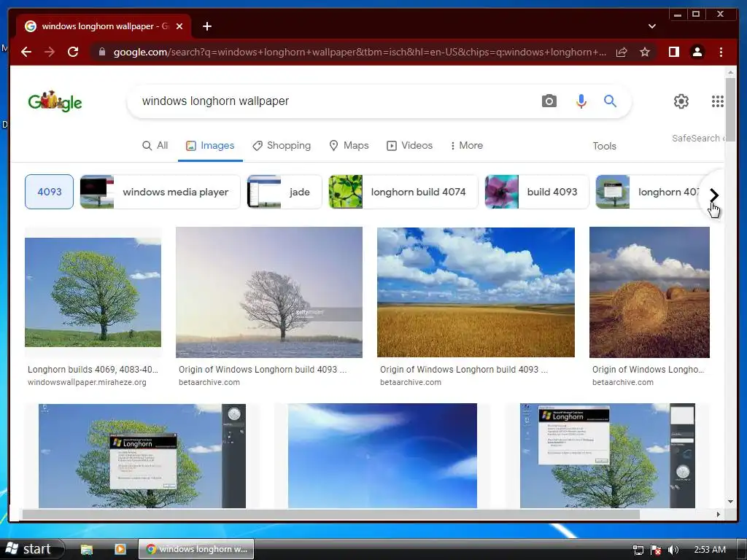Open Google quick settings gear icon
747x560 pixels.
click(681, 101)
